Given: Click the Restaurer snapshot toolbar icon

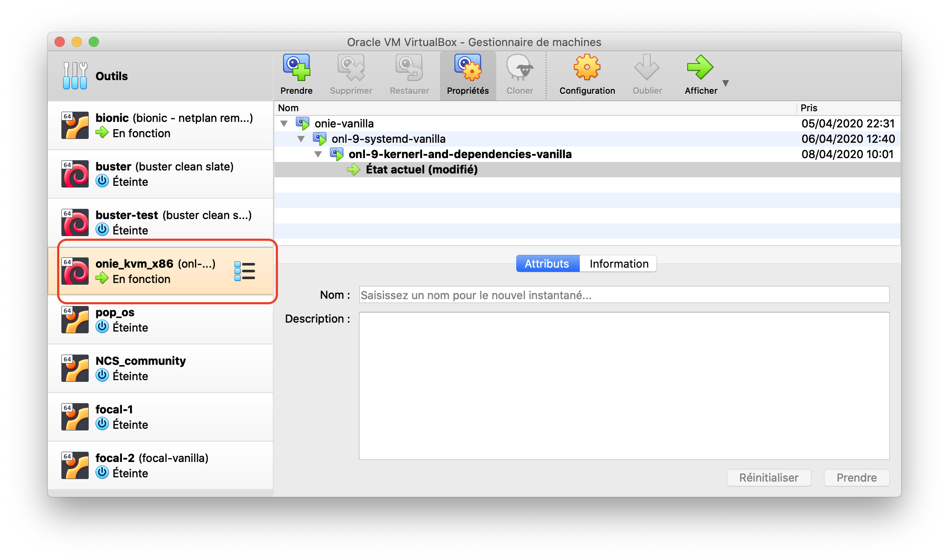Looking at the screenshot, I should point(409,68).
